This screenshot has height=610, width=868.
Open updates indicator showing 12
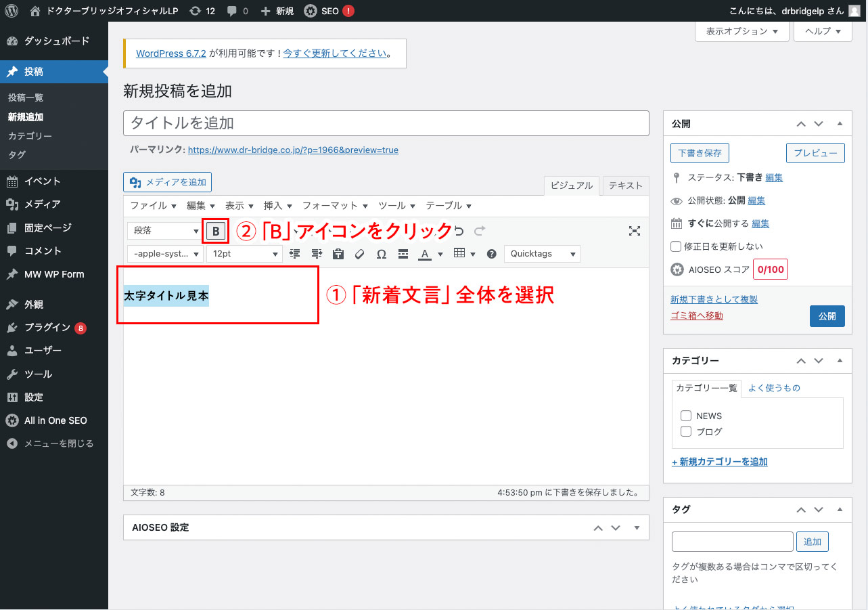[x=202, y=11]
